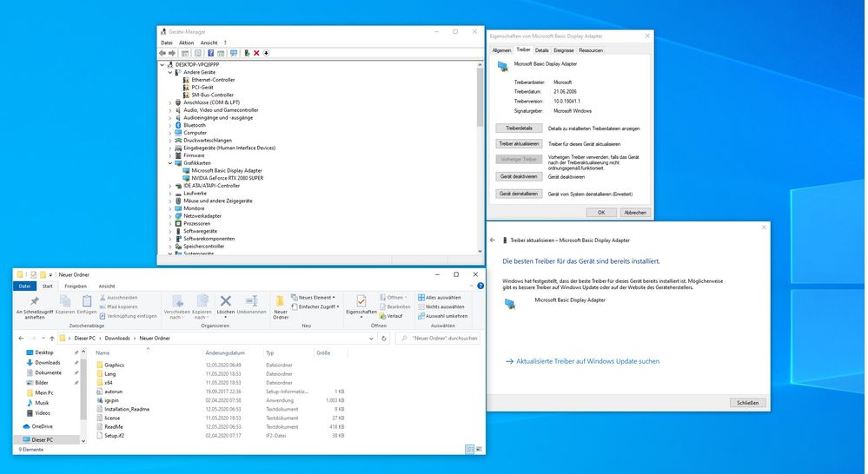
Task: Click the black down-arrow circle icon in Geräte-Manager toolbar
Action: pyautogui.click(x=266, y=53)
